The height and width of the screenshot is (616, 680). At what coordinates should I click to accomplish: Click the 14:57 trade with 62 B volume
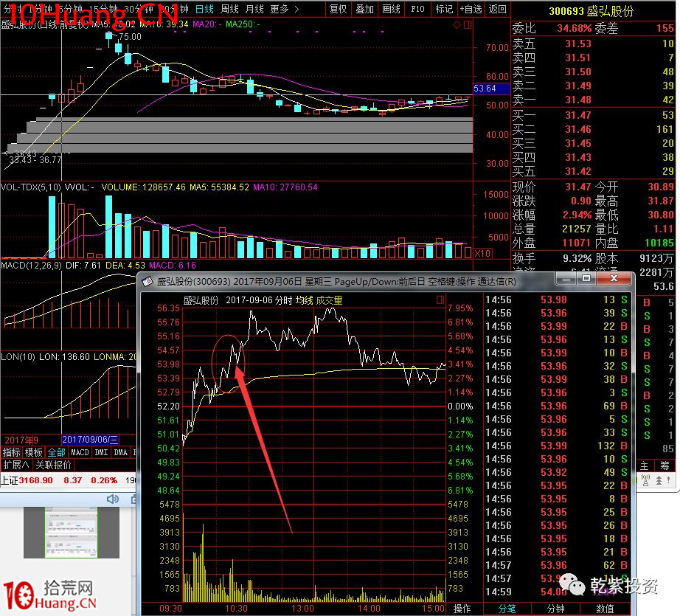point(556,565)
